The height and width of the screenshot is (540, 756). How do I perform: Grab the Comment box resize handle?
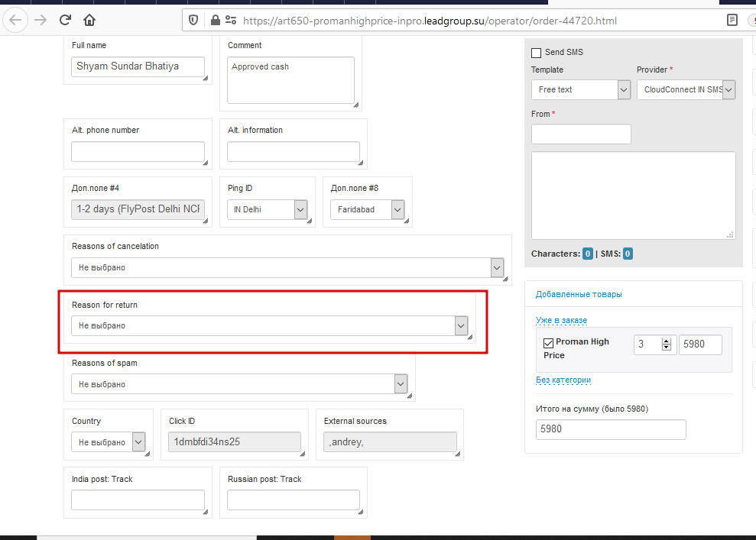(355, 105)
